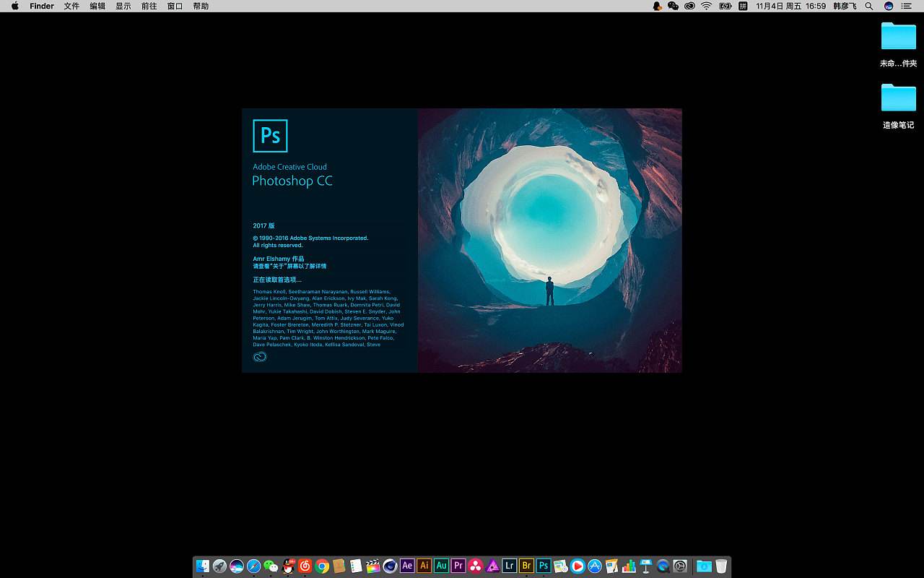Click the Final Cut Pro Dock icon
The image size is (924, 578).
coord(373,566)
